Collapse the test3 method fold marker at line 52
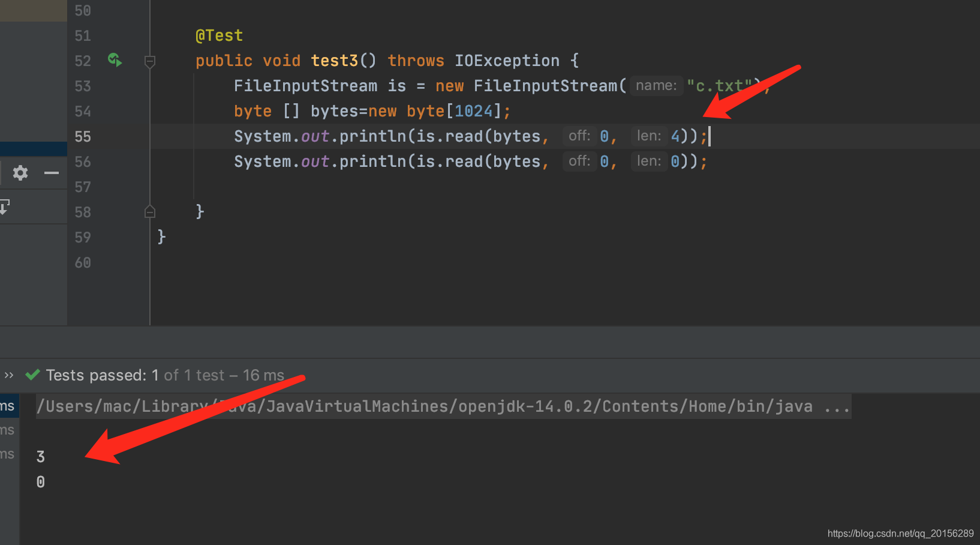This screenshot has height=545, width=980. pos(150,61)
